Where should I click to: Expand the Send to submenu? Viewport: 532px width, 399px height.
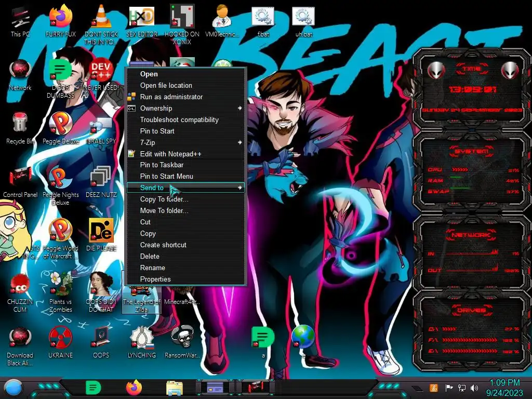185,188
